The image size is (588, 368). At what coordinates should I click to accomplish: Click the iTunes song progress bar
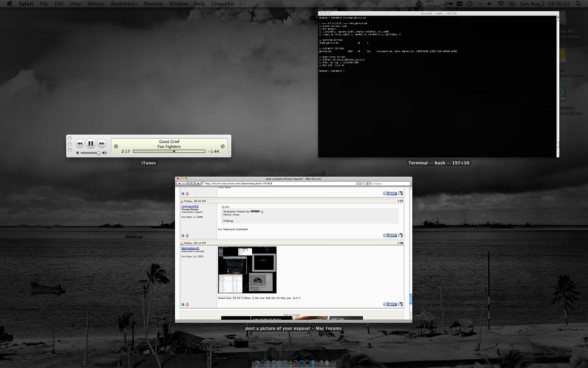tap(169, 151)
